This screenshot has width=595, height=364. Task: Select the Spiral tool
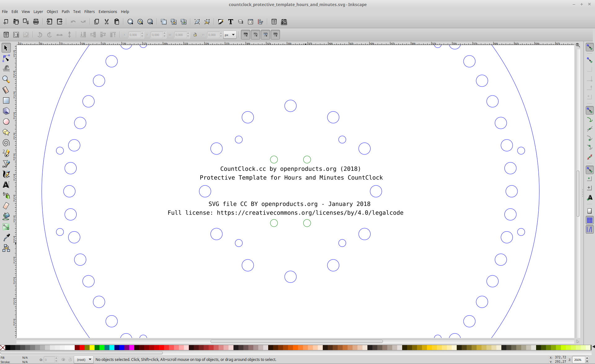click(x=6, y=143)
